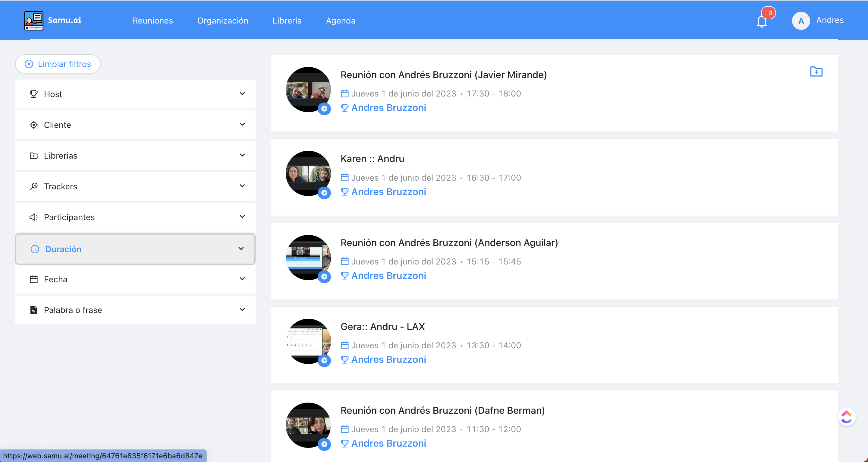Screen dimensions: 868x462
Task: Click Limpiar filtros button
Action: 58,64
